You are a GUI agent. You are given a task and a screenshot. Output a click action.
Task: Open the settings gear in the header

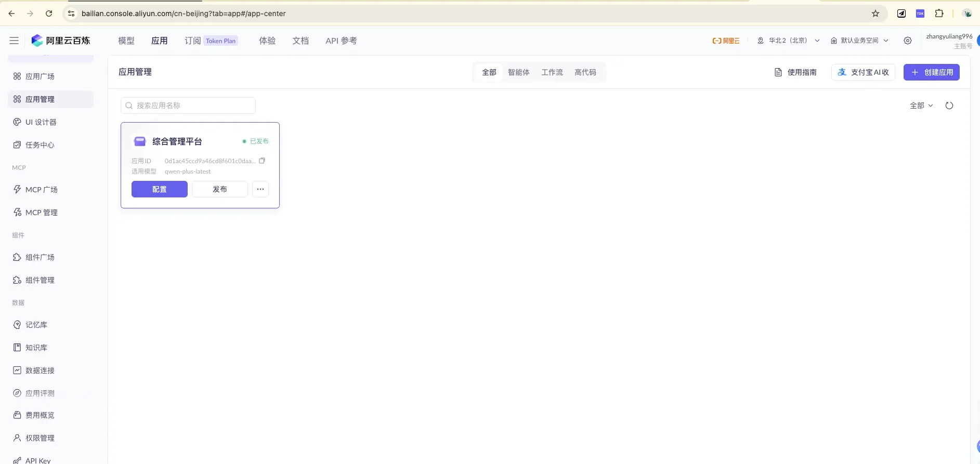(908, 41)
